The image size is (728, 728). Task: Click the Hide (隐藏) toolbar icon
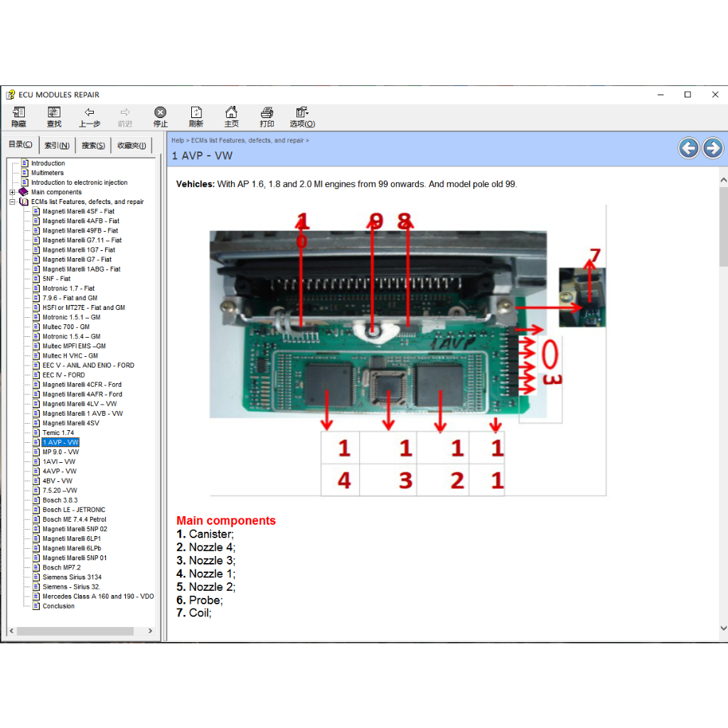(18, 117)
